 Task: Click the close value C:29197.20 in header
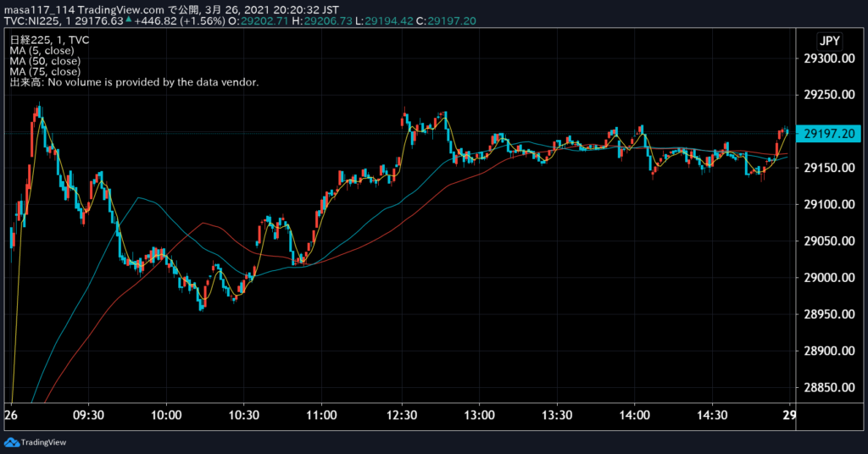tap(446, 21)
